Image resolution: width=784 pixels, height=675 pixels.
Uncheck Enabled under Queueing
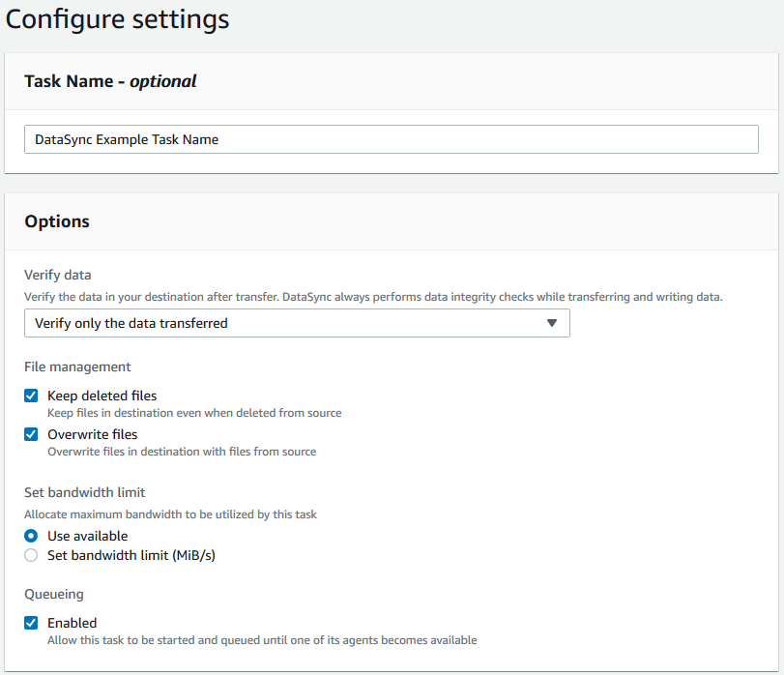[30, 623]
